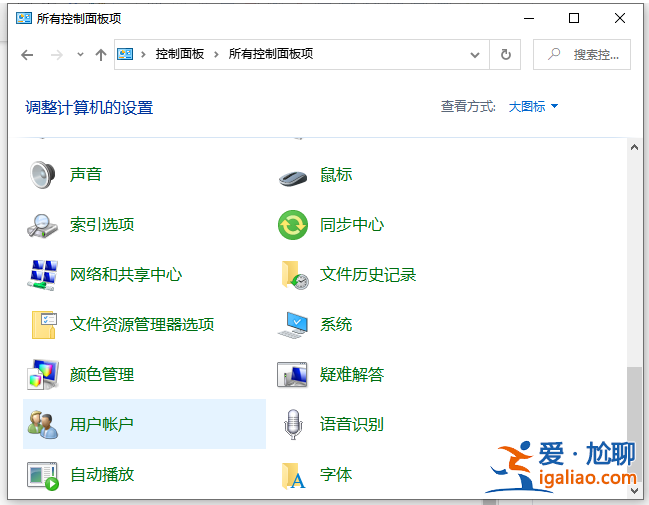Open the 颜色管理 link
The image size is (649, 505).
102,375
